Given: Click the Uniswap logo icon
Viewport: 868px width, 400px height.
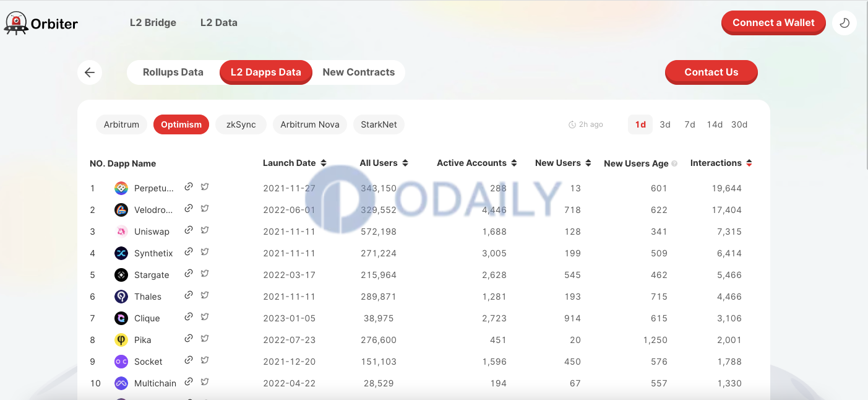Looking at the screenshot, I should pyautogui.click(x=121, y=232).
